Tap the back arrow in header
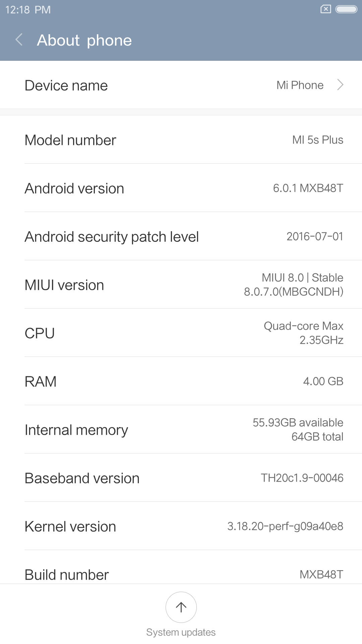 (19, 40)
